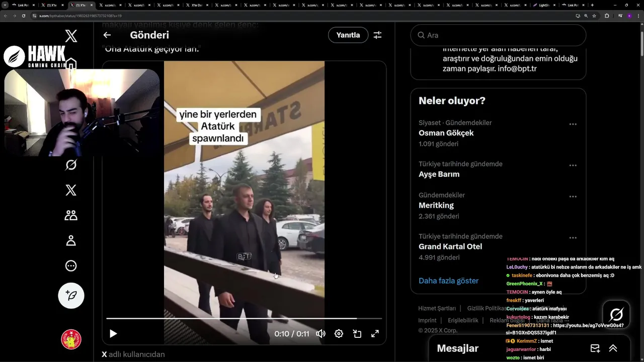The width and height of the screenshot is (644, 362).
Task: Open more options for Grand Kartal Otel trend
Action: 573,238
